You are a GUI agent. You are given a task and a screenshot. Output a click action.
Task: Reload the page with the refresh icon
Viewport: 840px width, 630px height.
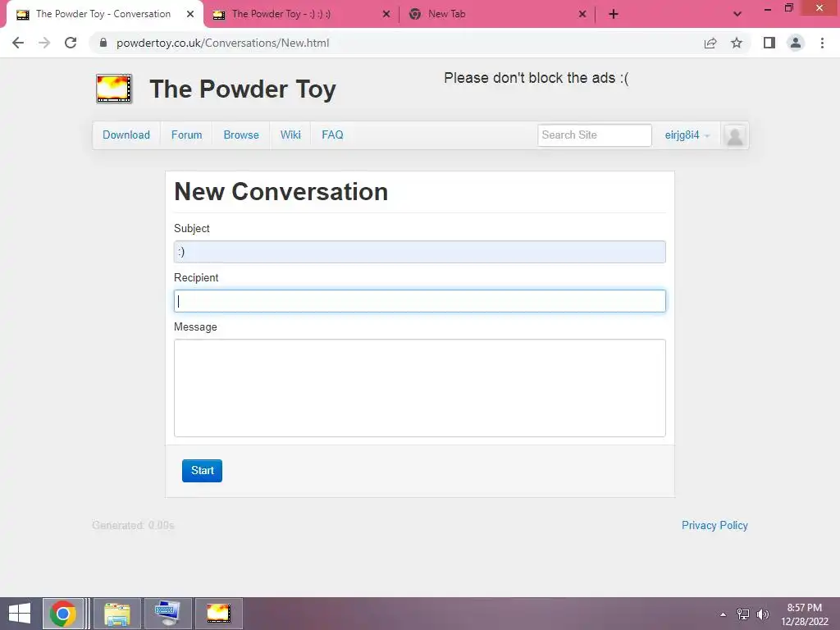click(x=71, y=43)
